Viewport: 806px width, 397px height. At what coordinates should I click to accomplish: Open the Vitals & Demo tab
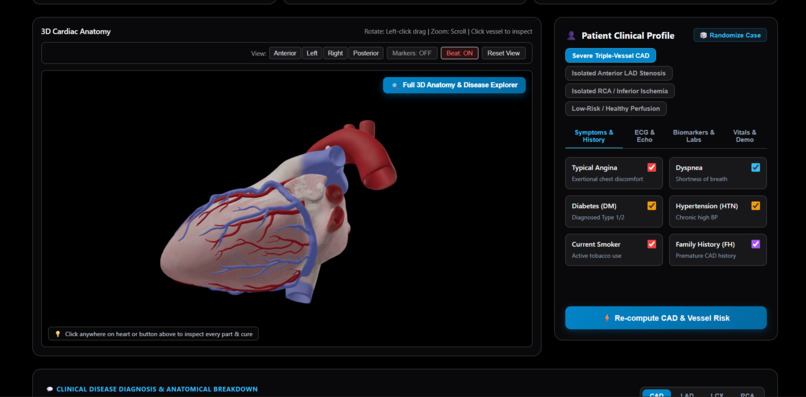744,136
